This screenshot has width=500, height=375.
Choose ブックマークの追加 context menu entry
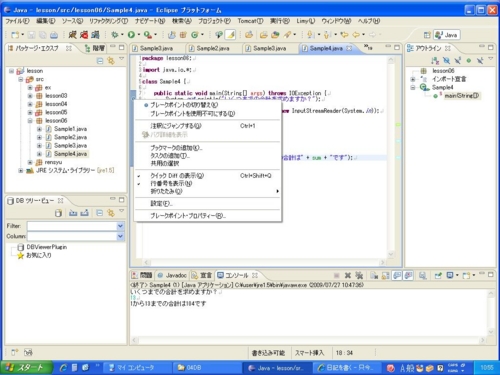[x=207, y=148]
